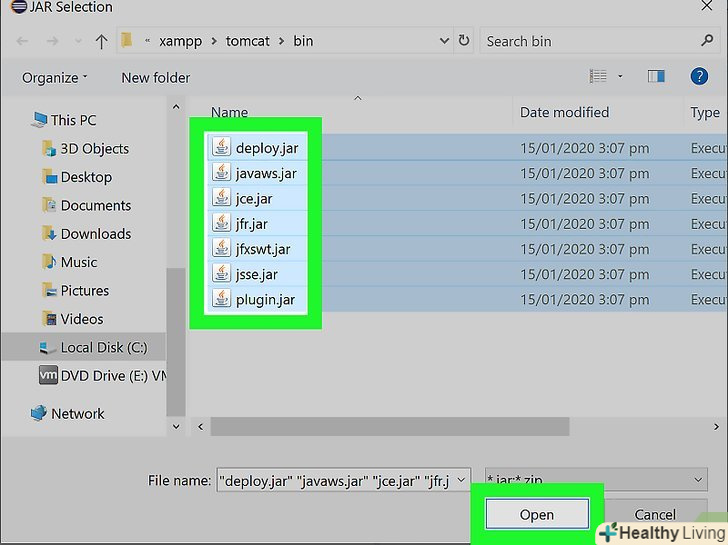Click the javaws.jar Java file icon
This screenshot has width=728, height=545.
221,172
